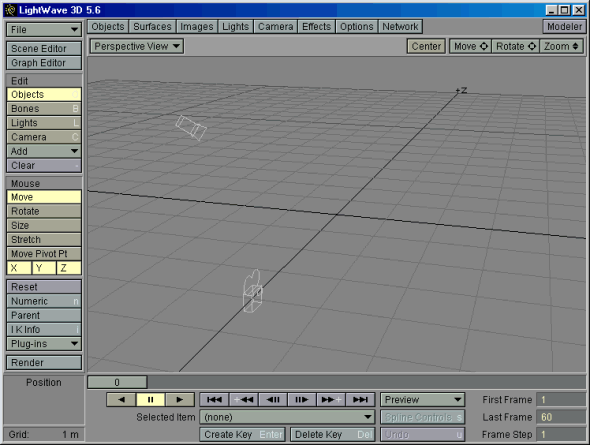The image size is (590, 445).
Task: Select Move Pivot Pt mouse mode
Action: point(44,254)
